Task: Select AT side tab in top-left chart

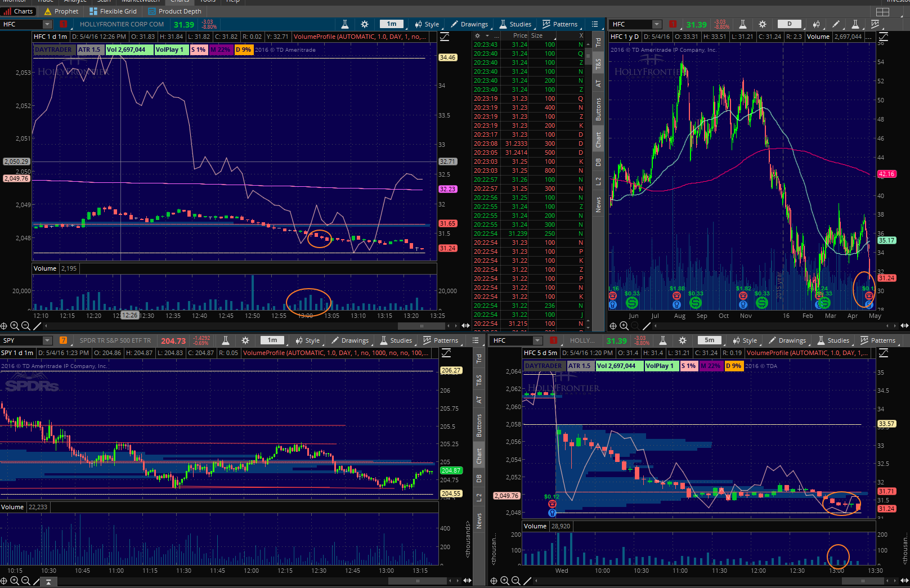Action: click(598, 83)
